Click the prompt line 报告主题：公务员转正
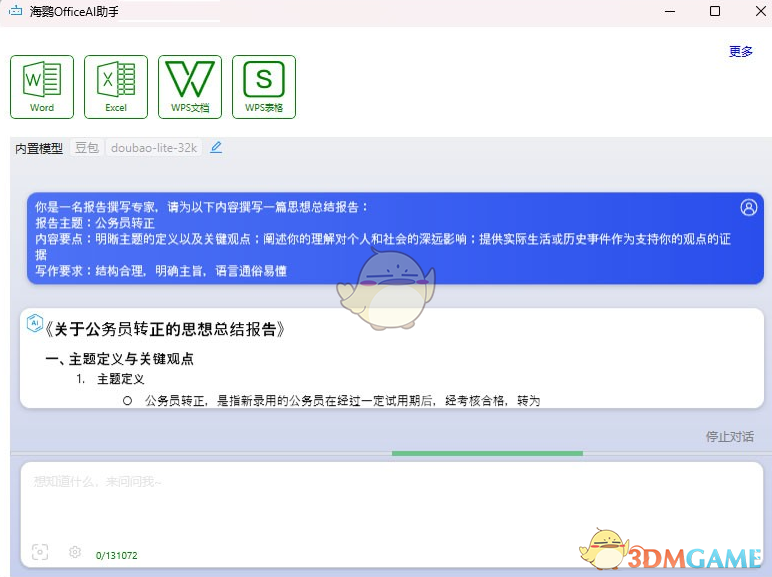This screenshot has height=577, width=772. coord(95,223)
